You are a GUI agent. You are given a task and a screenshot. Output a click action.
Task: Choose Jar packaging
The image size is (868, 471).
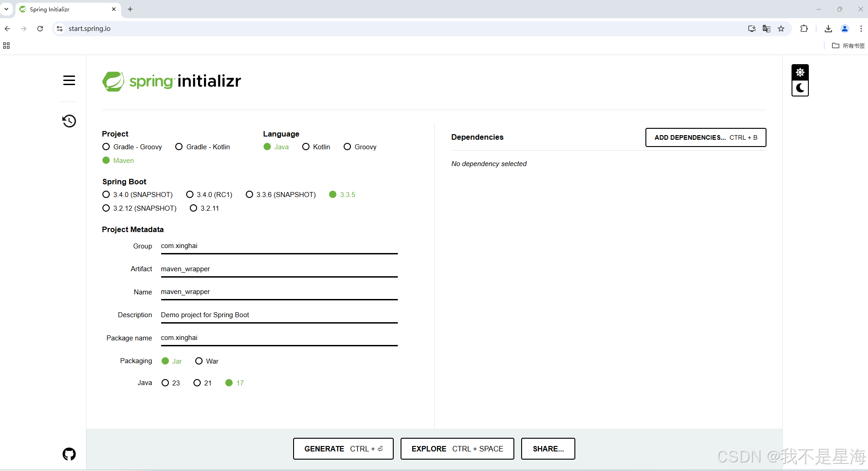(172, 361)
